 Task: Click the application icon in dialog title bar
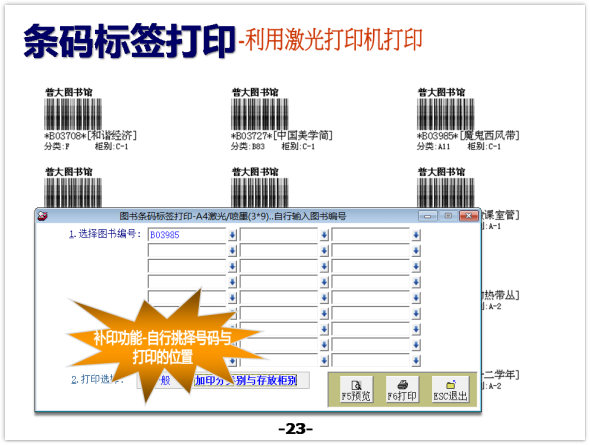tap(43, 216)
